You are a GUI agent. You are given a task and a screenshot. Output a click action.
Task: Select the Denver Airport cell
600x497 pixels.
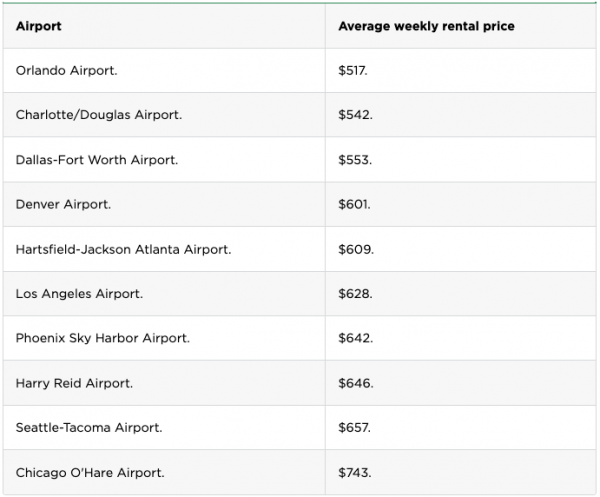point(63,204)
